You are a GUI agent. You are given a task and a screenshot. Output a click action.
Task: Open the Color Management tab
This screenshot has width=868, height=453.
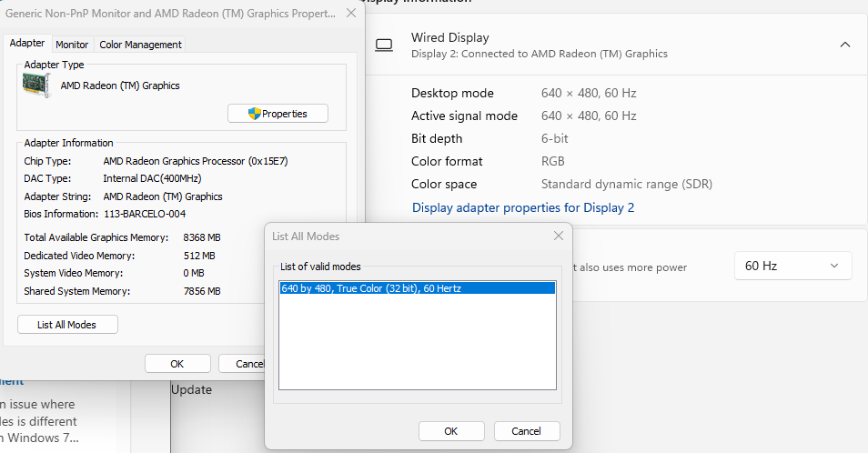140,45
